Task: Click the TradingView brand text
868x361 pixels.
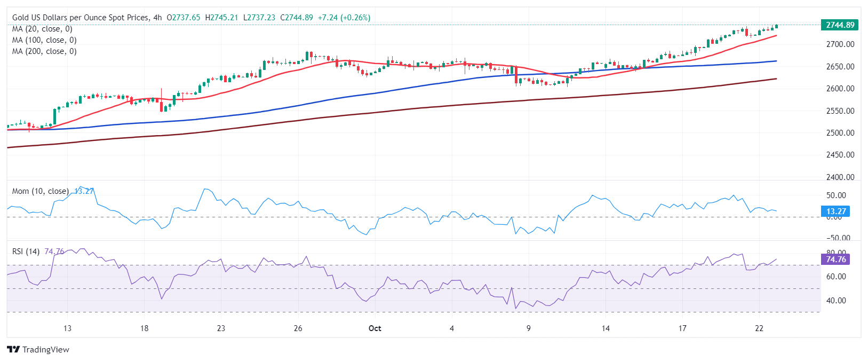Action: tap(46, 350)
